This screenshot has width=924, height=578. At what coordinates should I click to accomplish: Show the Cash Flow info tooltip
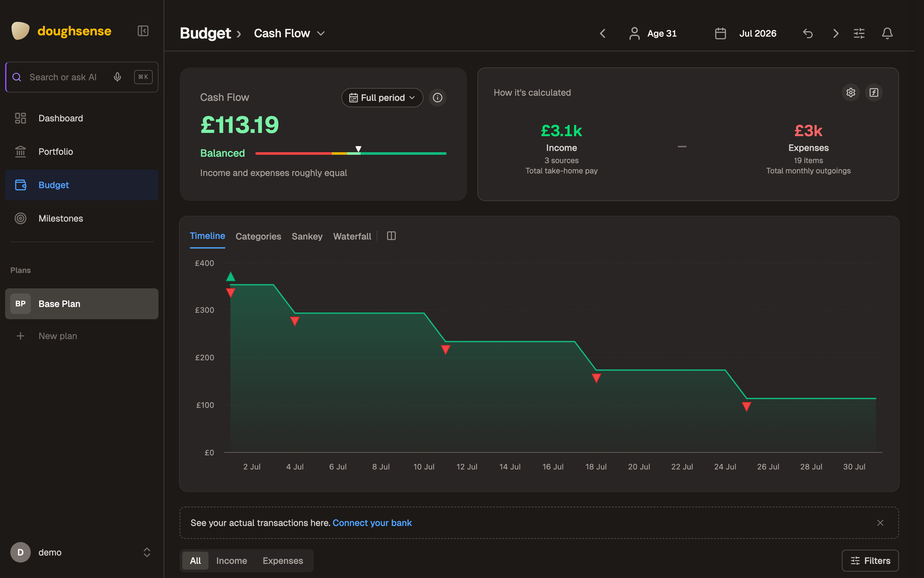pyautogui.click(x=438, y=98)
